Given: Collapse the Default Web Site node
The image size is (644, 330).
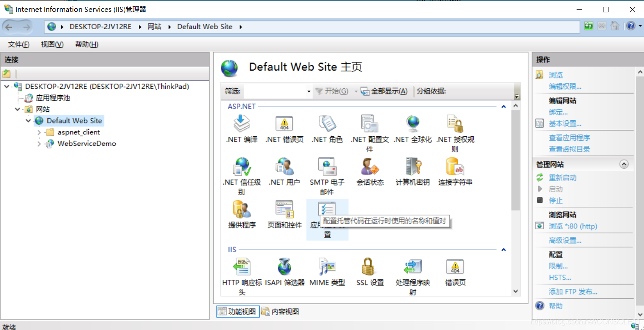Looking at the screenshot, I should (29, 121).
